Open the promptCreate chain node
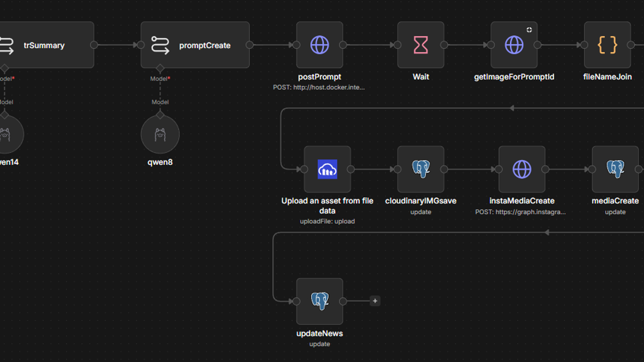The height and width of the screenshot is (362, 644). tap(195, 45)
